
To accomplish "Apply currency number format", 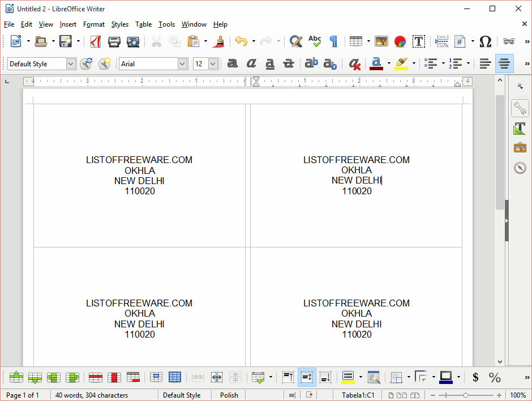I will [x=475, y=377].
